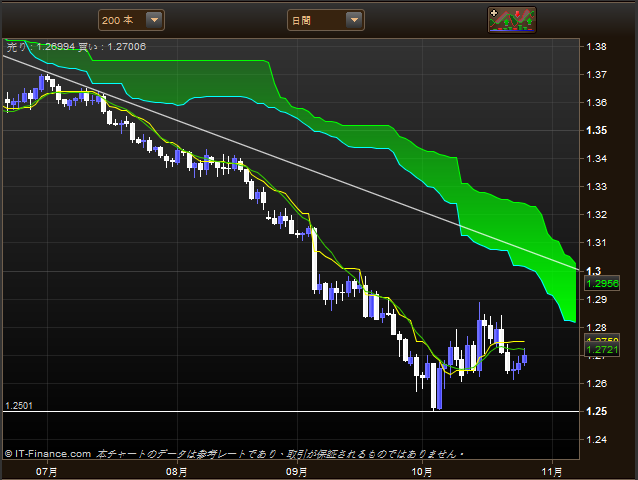
Task: Click the 11月 date axis label
Action: [552, 472]
